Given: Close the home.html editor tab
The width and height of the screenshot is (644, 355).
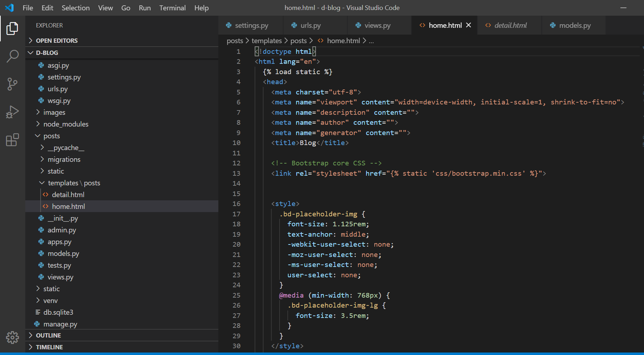Looking at the screenshot, I should point(468,25).
